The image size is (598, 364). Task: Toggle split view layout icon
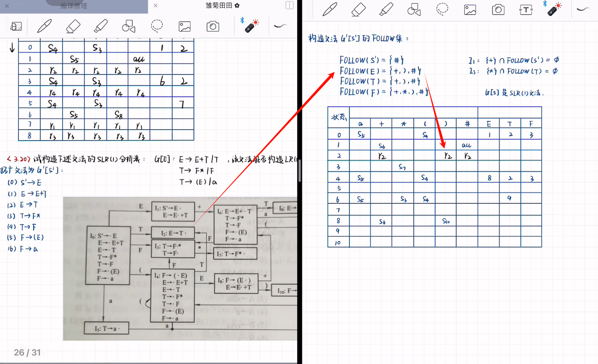point(289,5)
